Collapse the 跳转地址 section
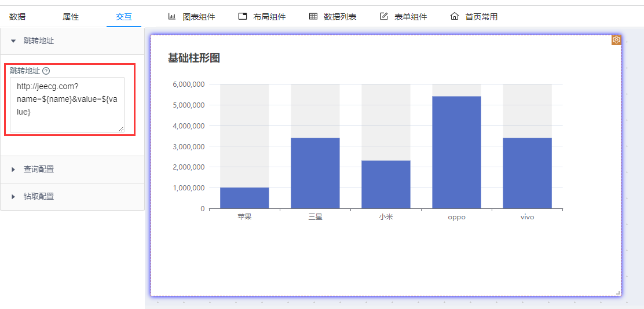This screenshot has height=309, width=644. pos(72,41)
